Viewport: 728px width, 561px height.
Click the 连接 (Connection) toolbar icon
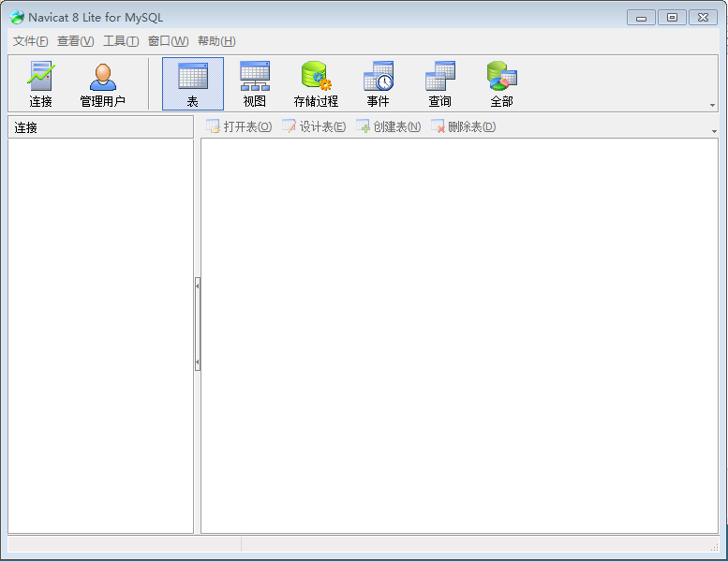[x=40, y=83]
